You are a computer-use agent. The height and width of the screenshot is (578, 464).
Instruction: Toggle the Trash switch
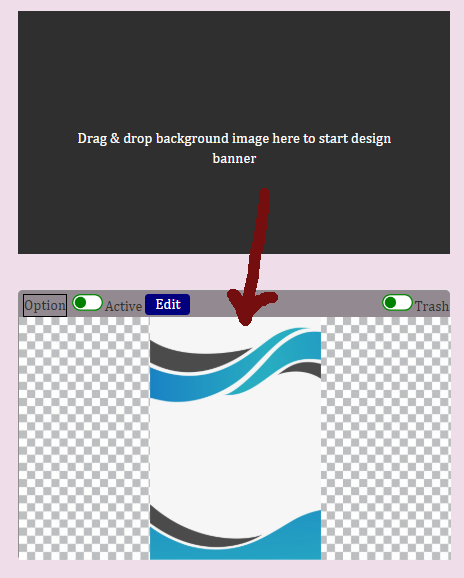pos(397,303)
